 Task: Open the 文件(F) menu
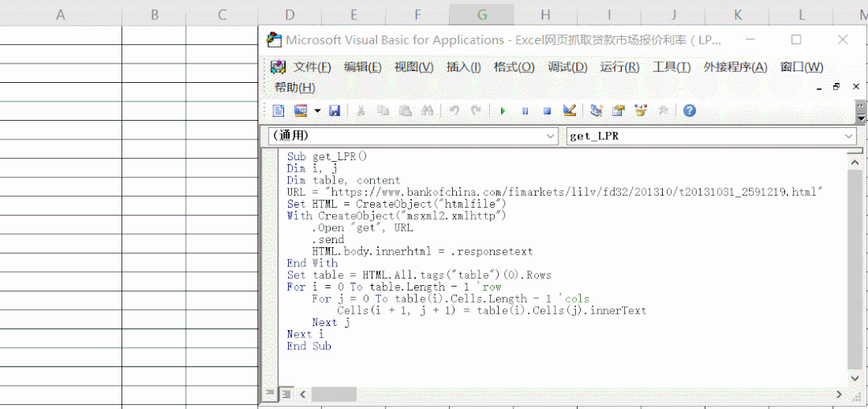312,67
